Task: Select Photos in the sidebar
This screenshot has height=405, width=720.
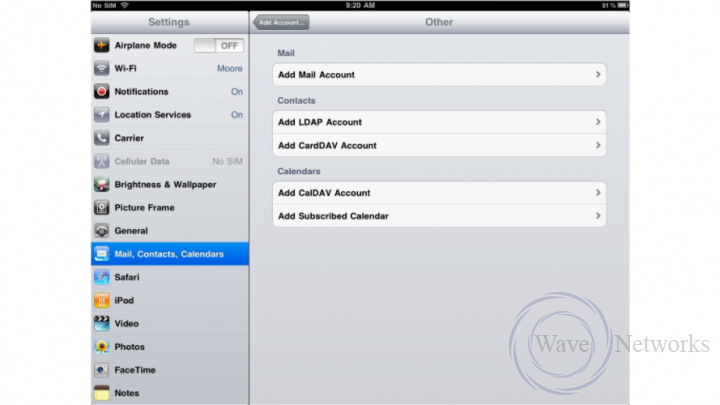Action: pos(170,347)
